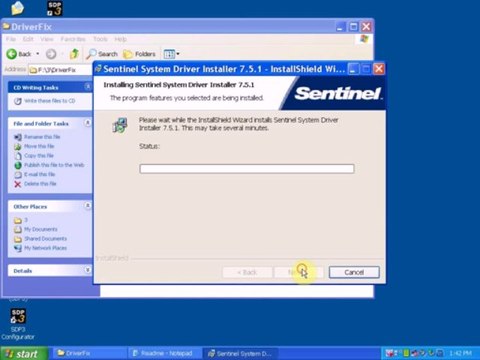Click the folder desktop icon at top-left
The height and width of the screenshot is (360, 480).
click(x=17, y=8)
